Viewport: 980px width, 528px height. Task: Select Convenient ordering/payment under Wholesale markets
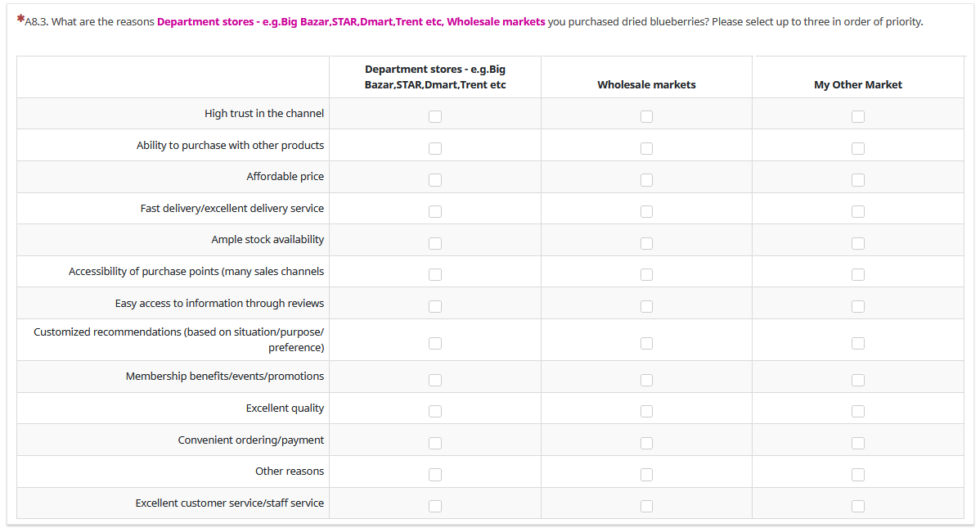(x=646, y=443)
